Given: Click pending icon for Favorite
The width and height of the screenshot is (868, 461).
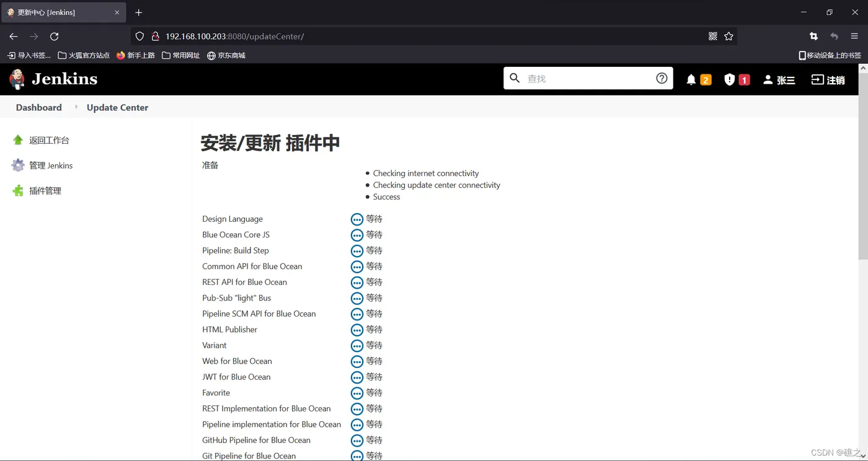Looking at the screenshot, I should [357, 393].
